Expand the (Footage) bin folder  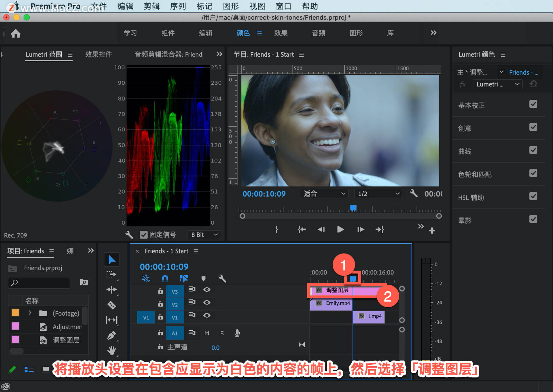click(x=30, y=313)
